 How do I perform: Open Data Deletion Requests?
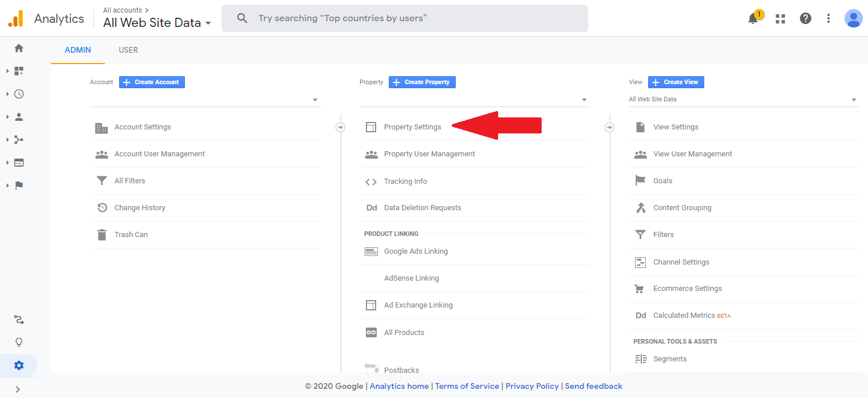click(423, 208)
